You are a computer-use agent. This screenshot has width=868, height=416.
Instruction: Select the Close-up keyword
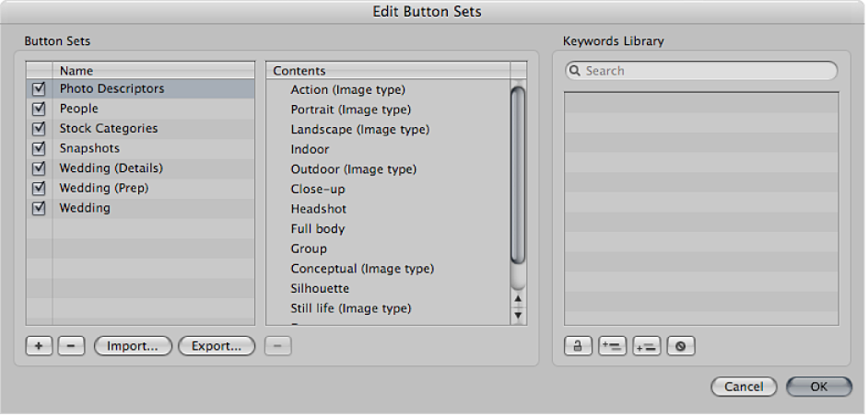point(318,190)
